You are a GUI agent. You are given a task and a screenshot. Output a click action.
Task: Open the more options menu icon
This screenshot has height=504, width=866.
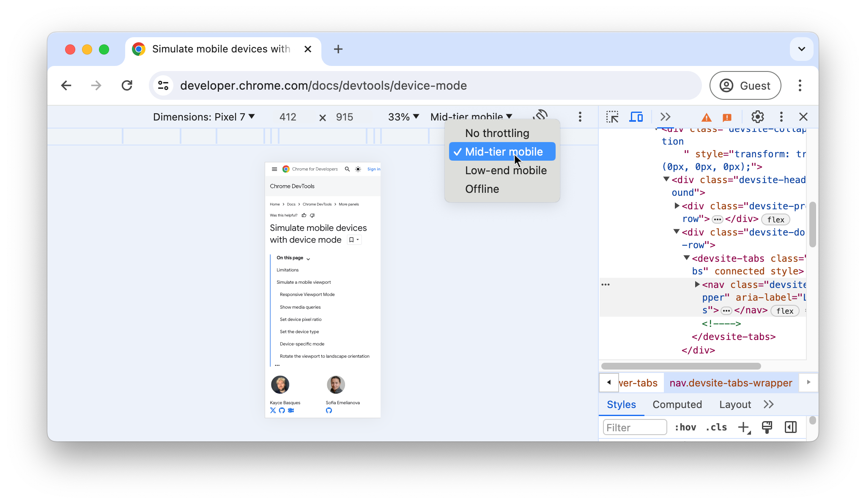point(580,117)
